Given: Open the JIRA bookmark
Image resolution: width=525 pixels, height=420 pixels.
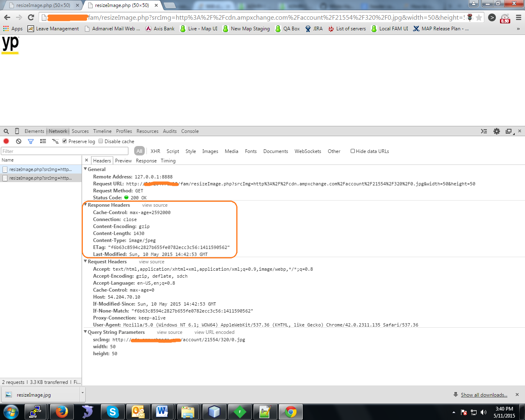Looking at the screenshot, I should point(314,29).
